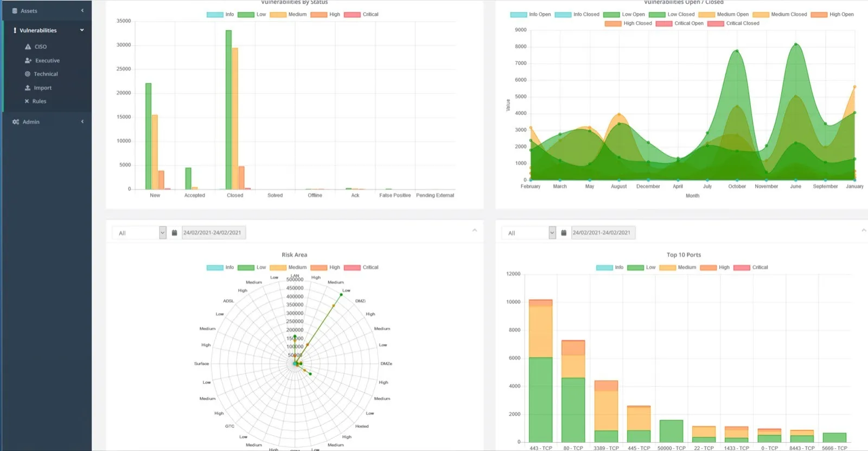This screenshot has height=451, width=868.
Task: Click the Executive user icon in sidebar
Action: point(28,61)
